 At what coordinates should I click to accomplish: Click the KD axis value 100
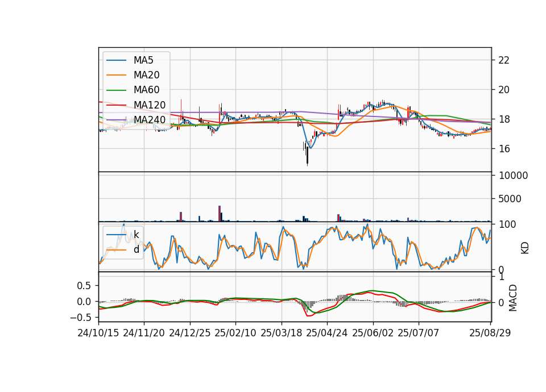pos(507,224)
